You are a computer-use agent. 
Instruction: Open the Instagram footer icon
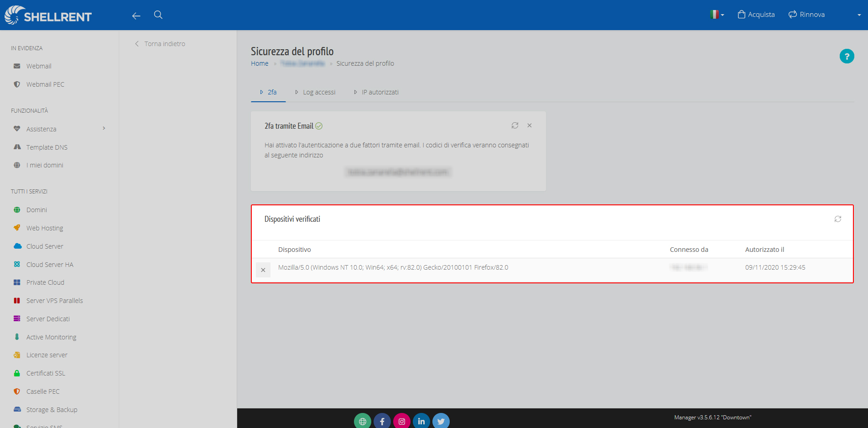(402, 421)
